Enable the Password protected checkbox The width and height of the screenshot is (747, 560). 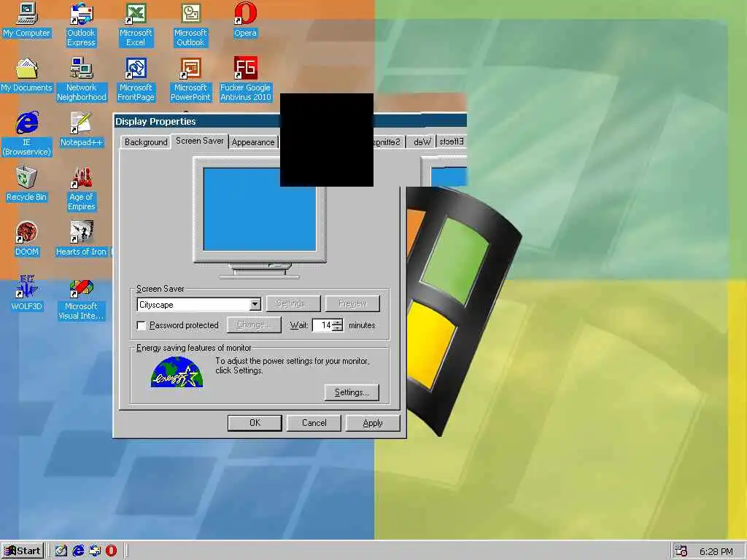(x=142, y=326)
